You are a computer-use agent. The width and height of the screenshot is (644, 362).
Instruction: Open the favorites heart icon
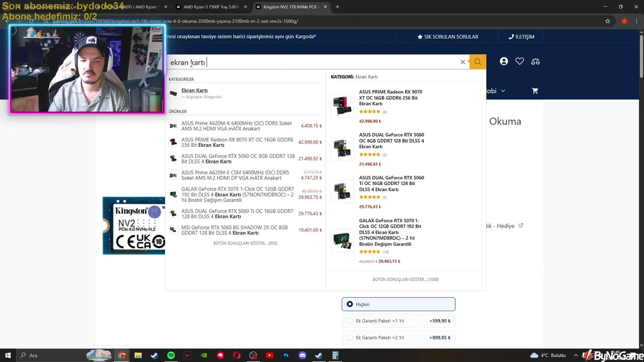coord(520,61)
